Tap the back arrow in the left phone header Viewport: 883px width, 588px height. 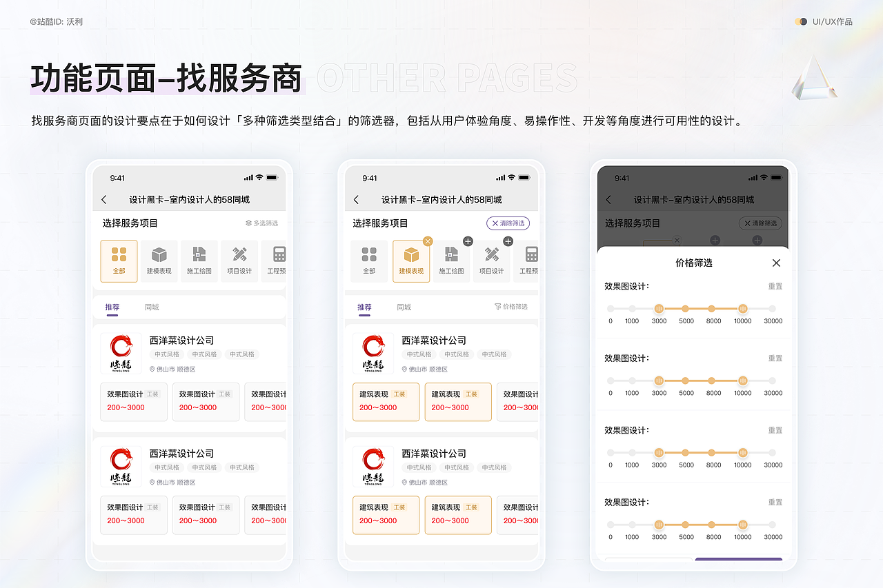pyautogui.click(x=104, y=200)
